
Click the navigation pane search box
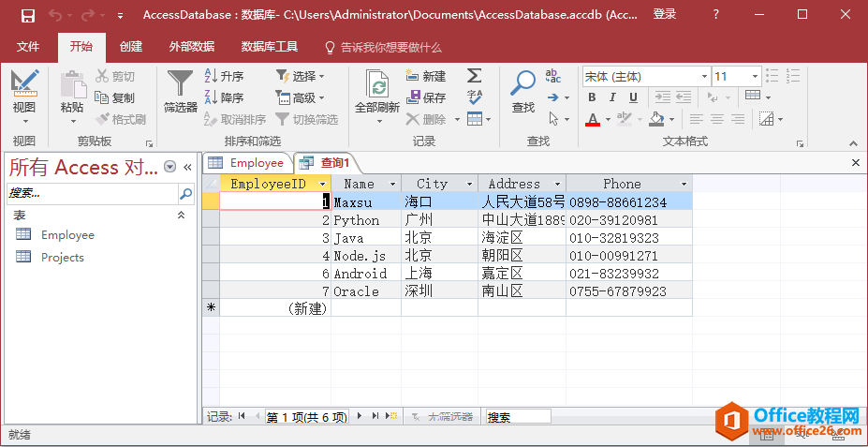click(92, 193)
